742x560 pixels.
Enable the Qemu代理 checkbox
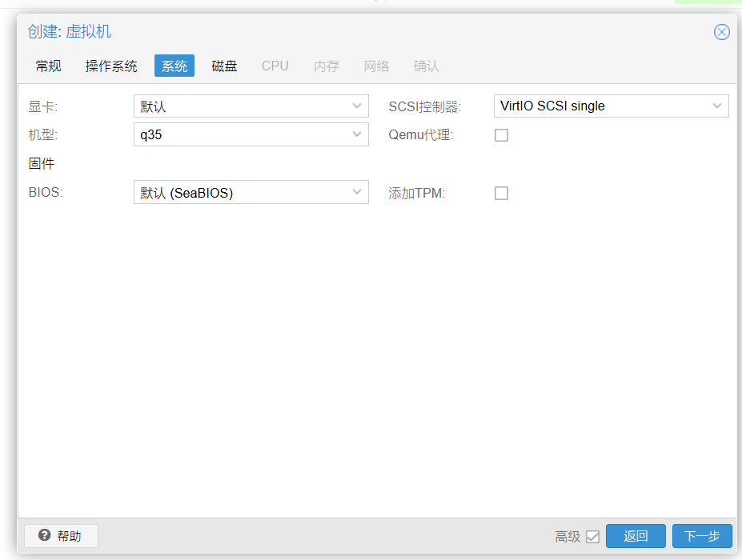[501, 135]
